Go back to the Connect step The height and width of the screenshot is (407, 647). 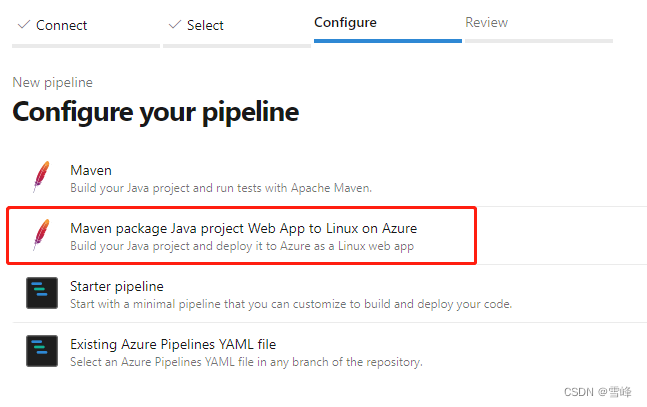[x=61, y=25]
